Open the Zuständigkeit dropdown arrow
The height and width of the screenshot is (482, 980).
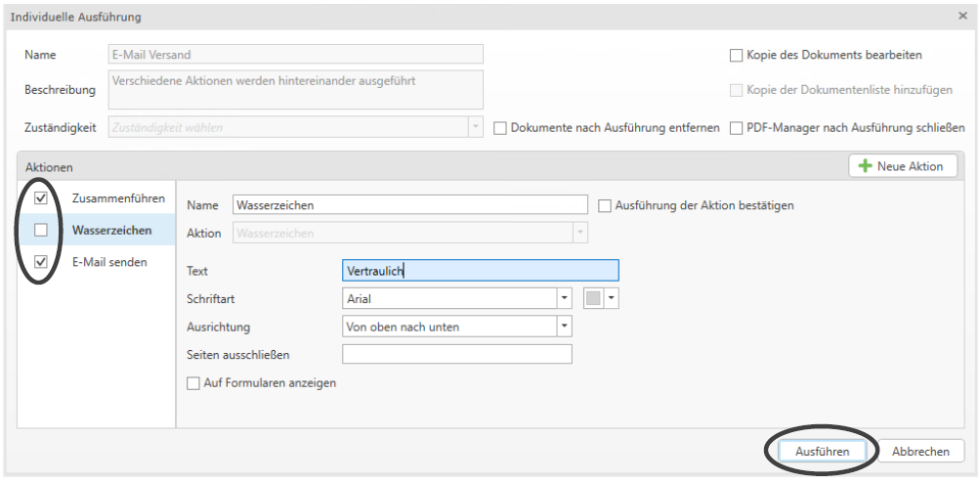tap(475, 128)
